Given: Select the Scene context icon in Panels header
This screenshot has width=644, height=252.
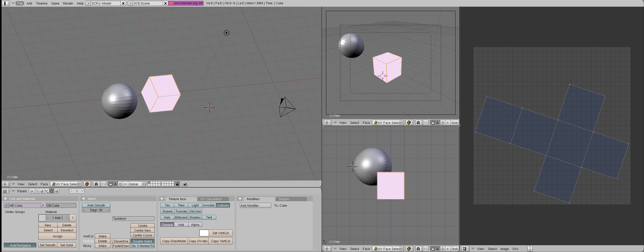Looking at the screenshot, I should 57,191.
